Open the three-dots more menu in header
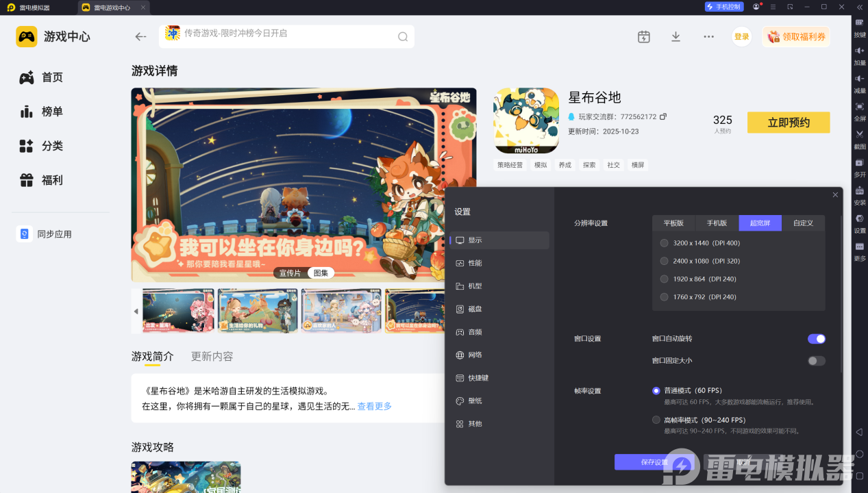Image resolution: width=868 pixels, height=493 pixels. [708, 37]
